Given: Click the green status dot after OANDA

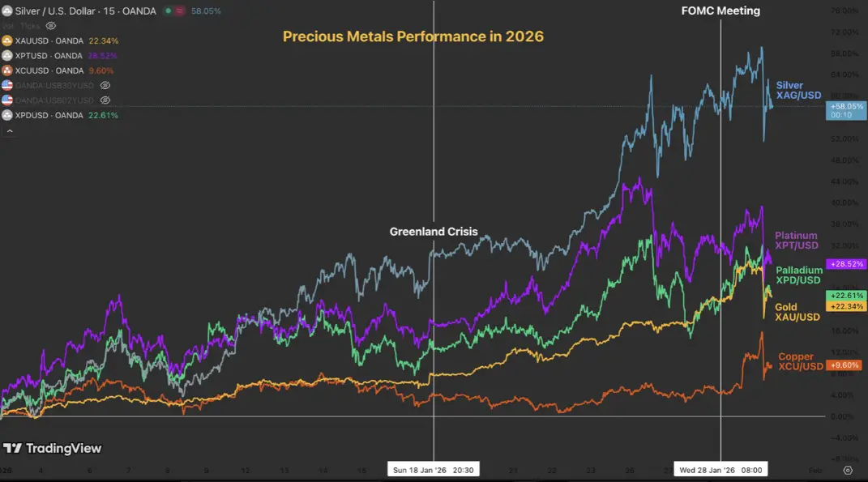Looking at the screenshot, I should 169,11.
